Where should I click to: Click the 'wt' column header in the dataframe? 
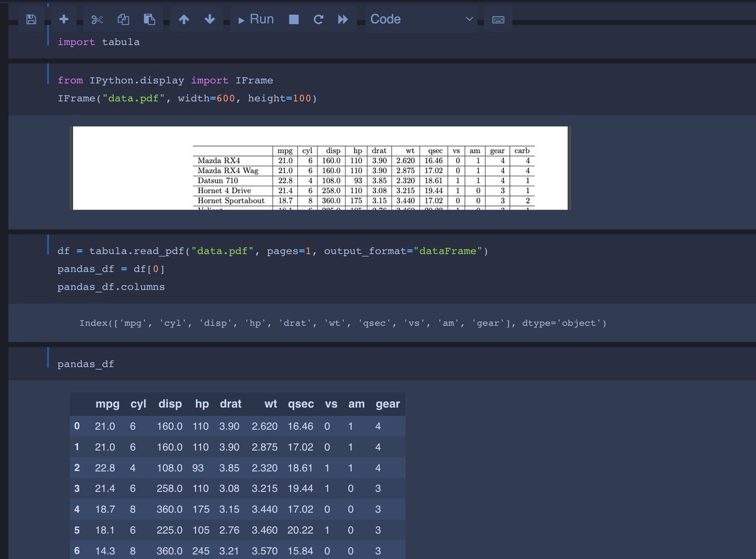pos(271,404)
